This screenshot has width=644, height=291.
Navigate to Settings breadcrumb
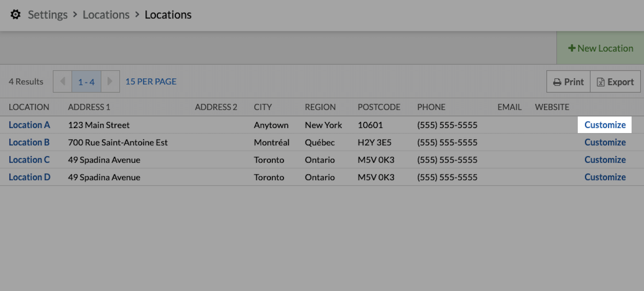click(48, 15)
